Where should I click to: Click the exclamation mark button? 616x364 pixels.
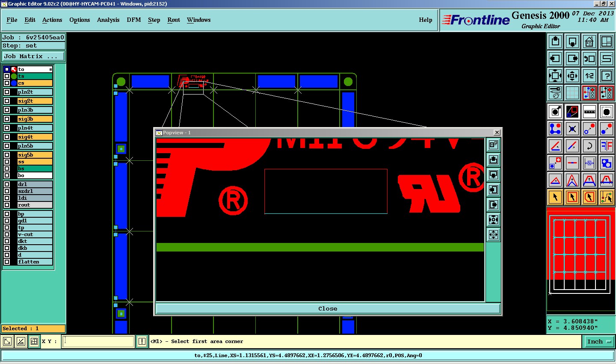click(142, 341)
